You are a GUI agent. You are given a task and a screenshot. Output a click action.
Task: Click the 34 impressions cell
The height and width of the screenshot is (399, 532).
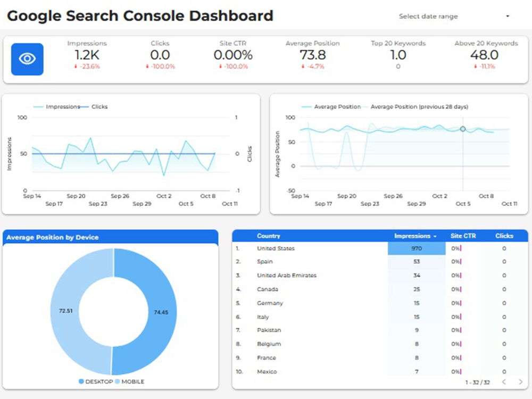tap(417, 276)
